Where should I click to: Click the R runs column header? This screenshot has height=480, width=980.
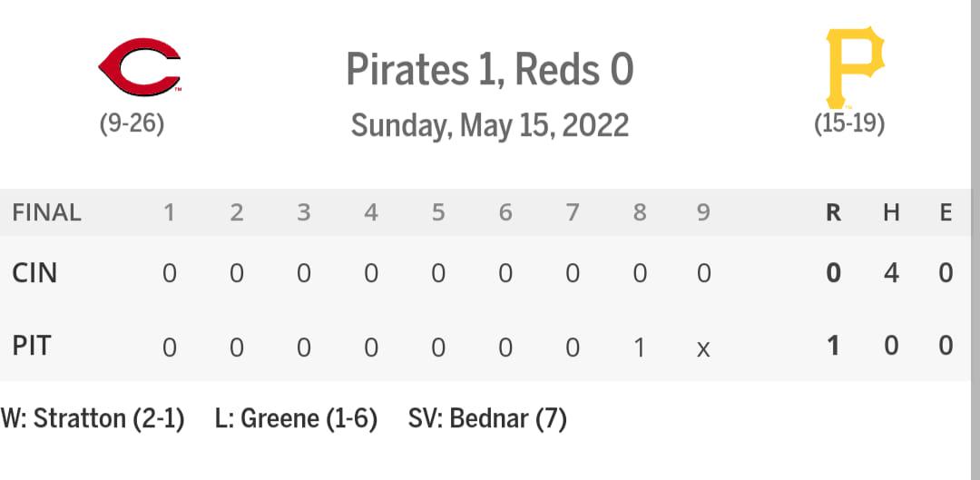[x=833, y=212]
